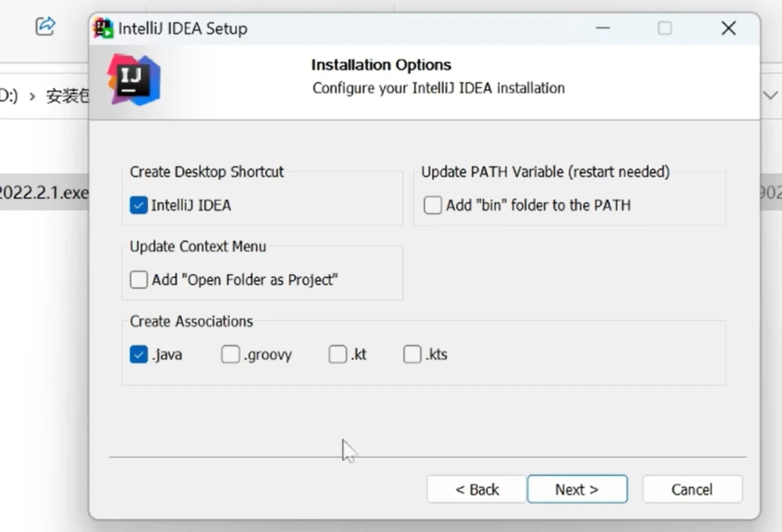Check Add "Open Folder as Project" option

pos(139,280)
